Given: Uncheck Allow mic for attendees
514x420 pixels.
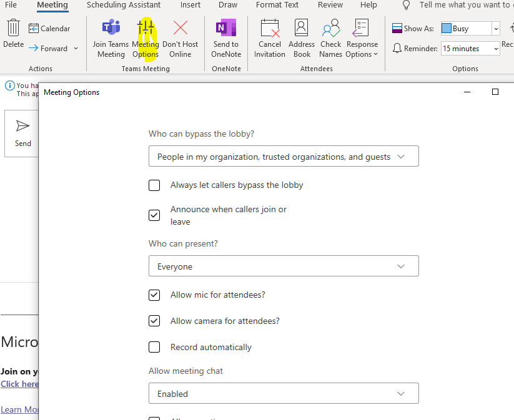Looking at the screenshot, I should click(154, 295).
